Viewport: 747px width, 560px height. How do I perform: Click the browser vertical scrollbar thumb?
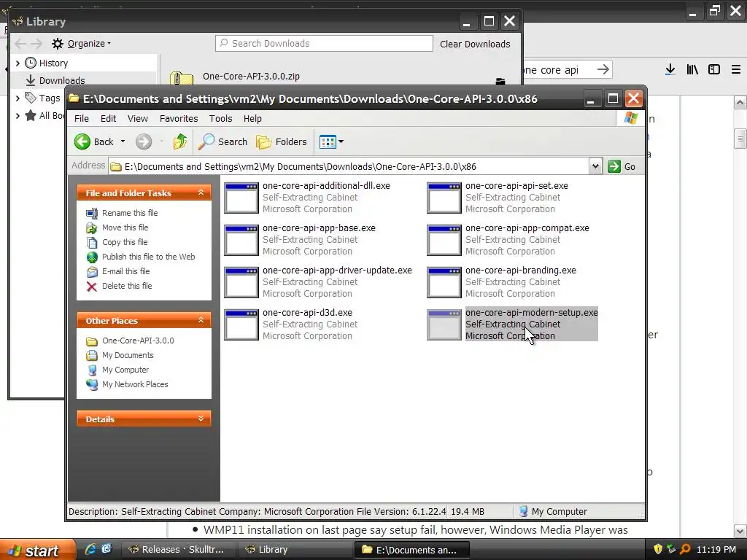740,139
